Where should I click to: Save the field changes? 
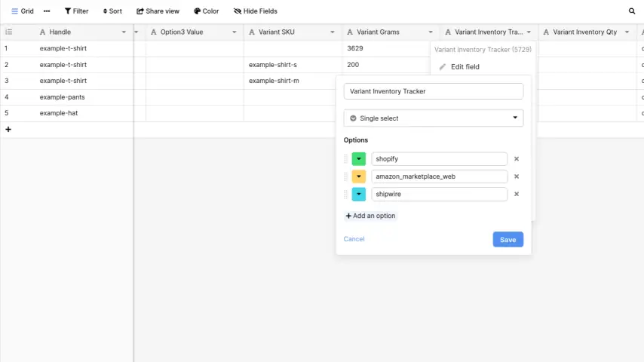[508, 240]
